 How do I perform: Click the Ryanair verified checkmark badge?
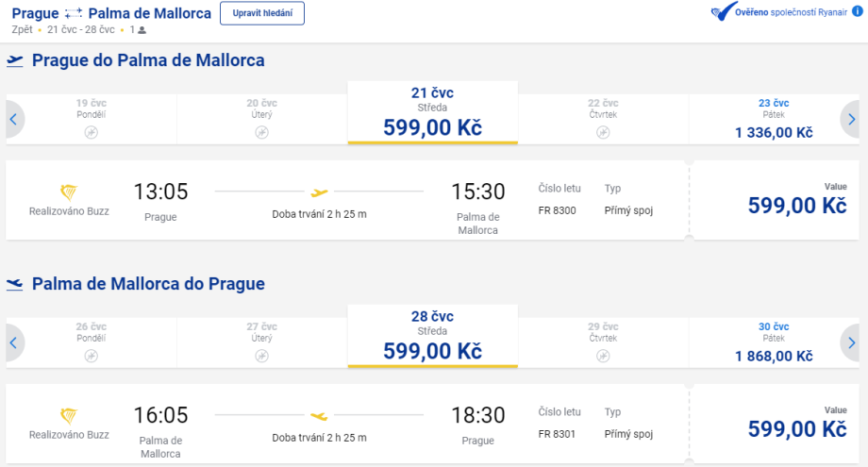(x=723, y=11)
